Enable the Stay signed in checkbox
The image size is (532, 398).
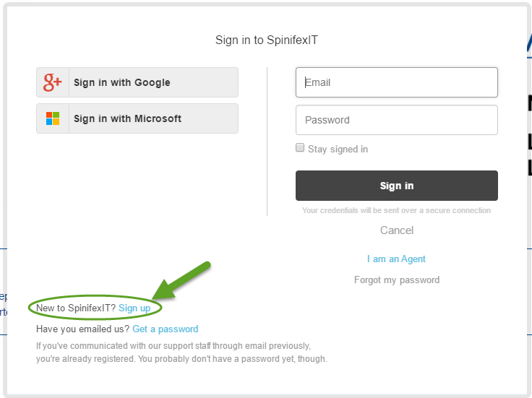pyautogui.click(x=300, y=148)
